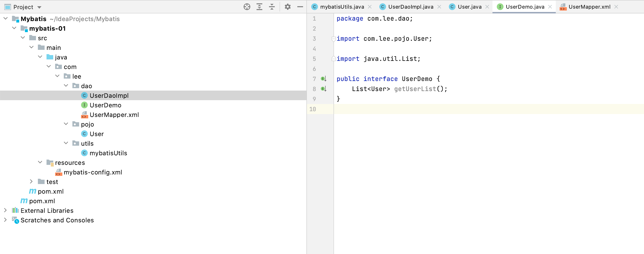Image resolution: width=644 pixels, height=254 pixels.
Task: Click java.util.List import text
Action: [390, 59]
